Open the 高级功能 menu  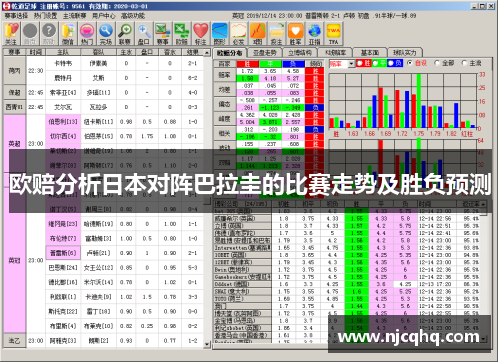133,16
